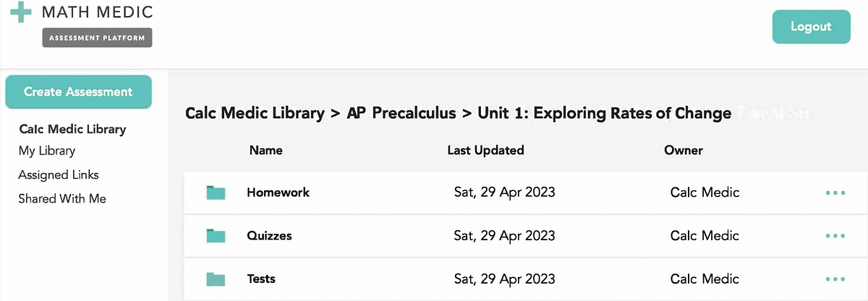Open the Tests folder by name
Image resolution: width=868 pixels, height=301 pixels.
pos(261,279)
